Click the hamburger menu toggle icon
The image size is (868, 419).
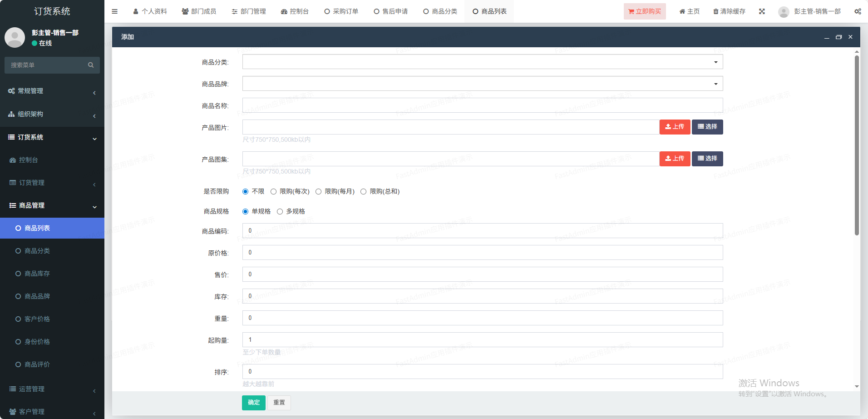pos(114,11)
